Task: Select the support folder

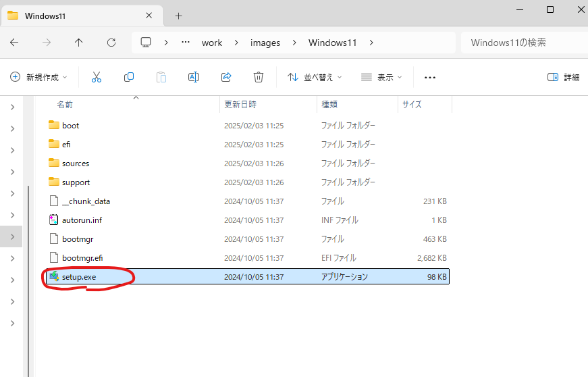Action: tap(248, 182)
